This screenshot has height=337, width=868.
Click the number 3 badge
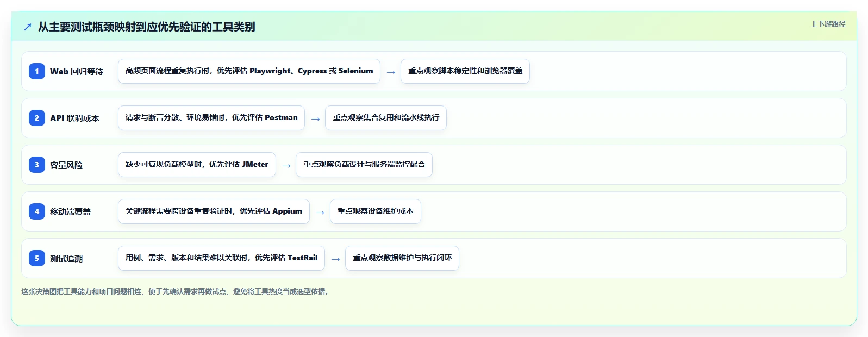[x=37, y=165]
